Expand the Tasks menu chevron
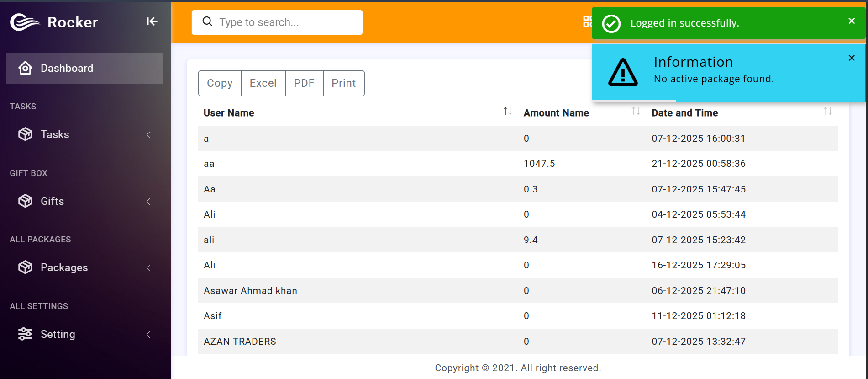This screenshot has width=868, height=379. (148, 135)
